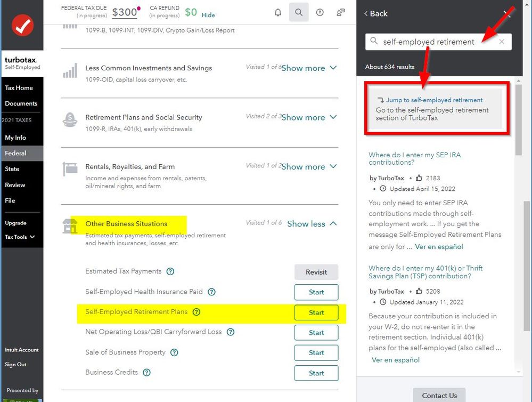Click the search magnifier icon in header
The image size is (532, 402).
pos(299,12)
